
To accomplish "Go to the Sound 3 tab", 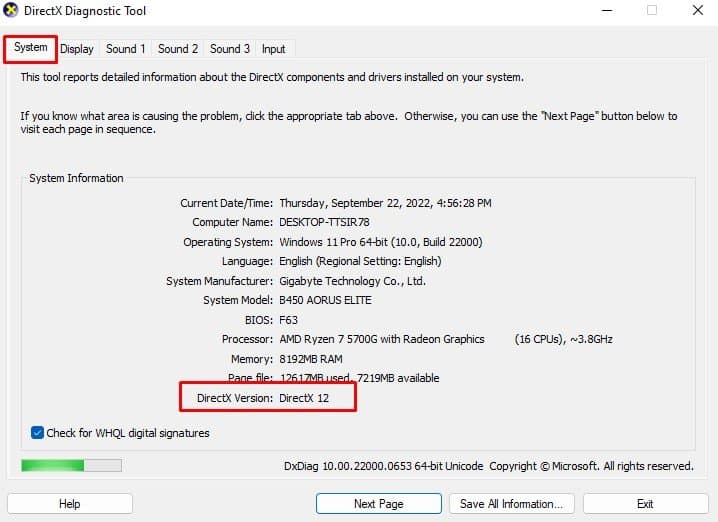I will point(230,49).
